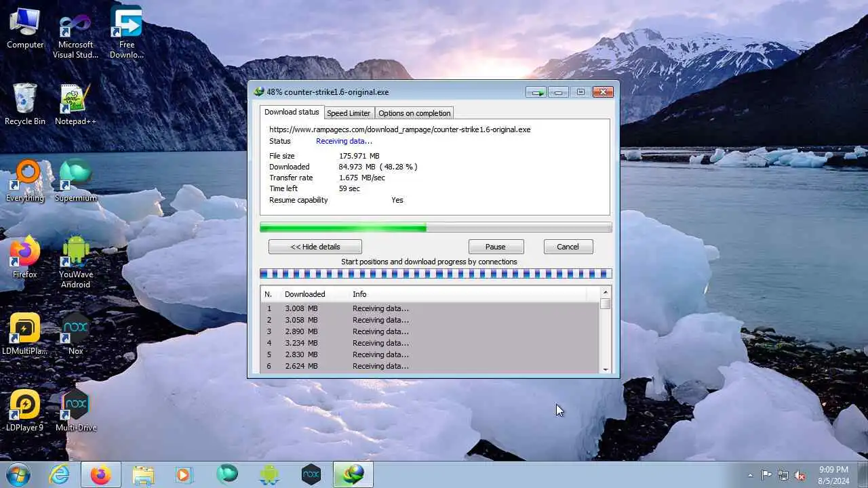
Task: Launch Supermium browser shortcut
Action: tap(75, 181)
